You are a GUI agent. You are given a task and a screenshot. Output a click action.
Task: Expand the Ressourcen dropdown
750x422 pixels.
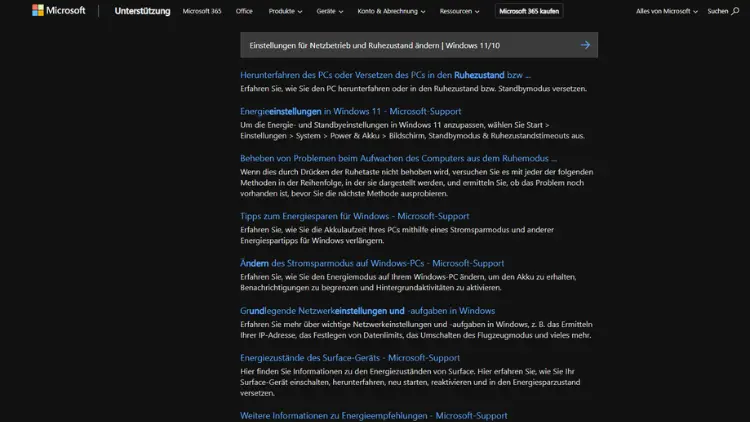[x=459, y=11]
